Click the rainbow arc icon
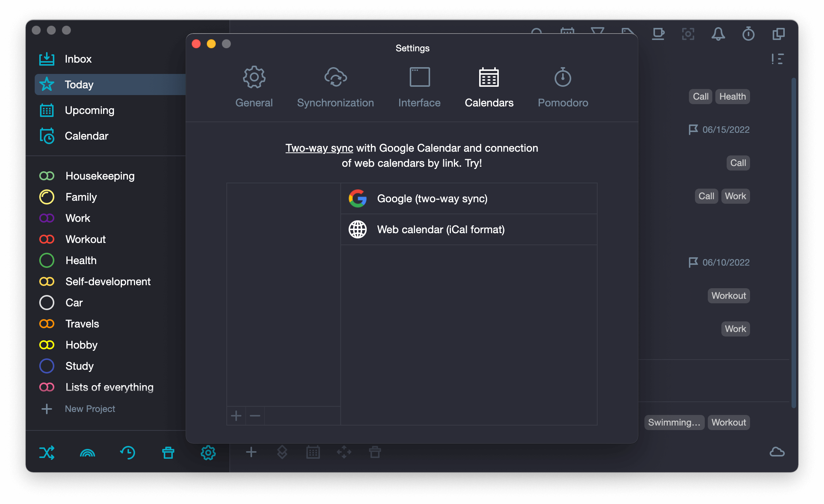The height and width of the screenshot is (504, 824). tap(88, 452)
